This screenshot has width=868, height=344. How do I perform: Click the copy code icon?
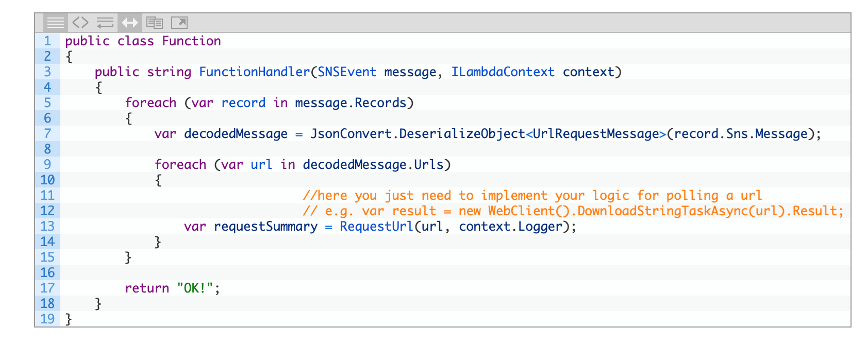(154, 23)
